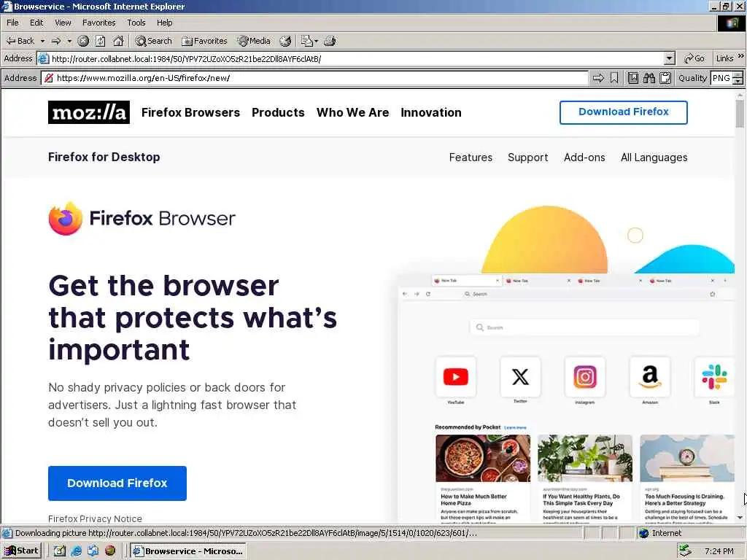Click the Refresh page icon
The width and height of the screenshot is (747, 560).
click(x=101, y=41)
